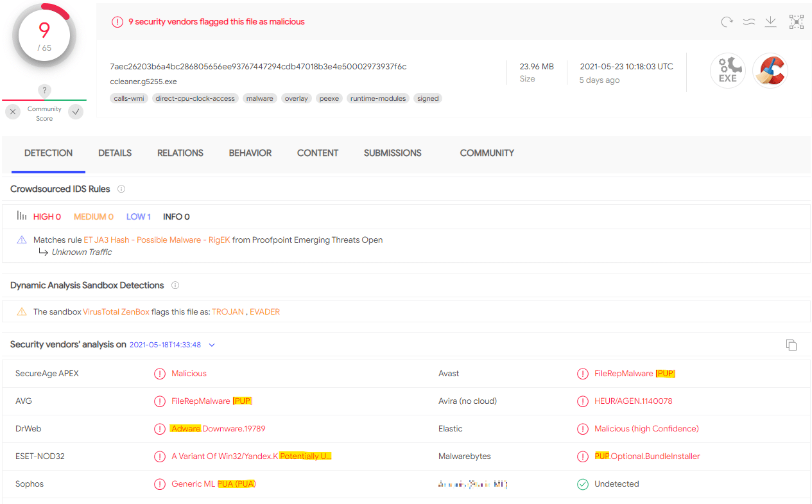Click the overlay tag
Image resolution: width=812 pixels, height=504 pixels.
point(297,98)
